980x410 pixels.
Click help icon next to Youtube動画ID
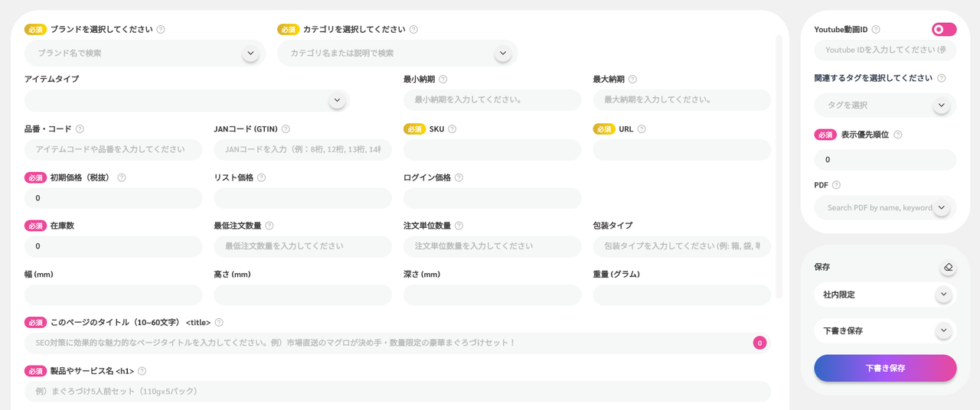click(x=876, y=30)
